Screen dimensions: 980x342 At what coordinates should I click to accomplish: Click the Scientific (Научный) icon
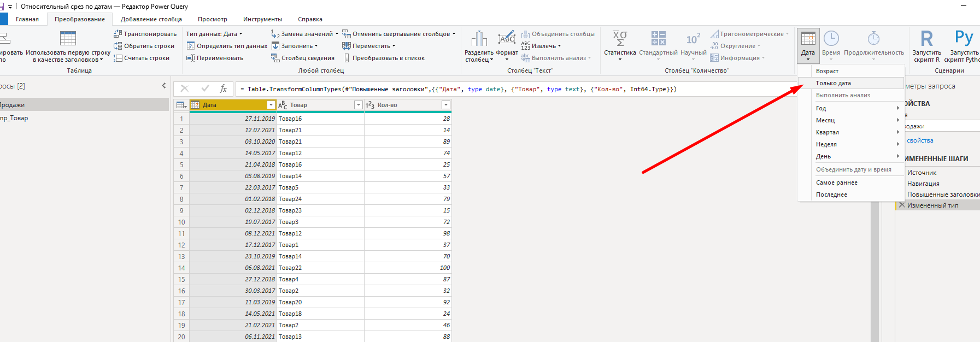[x=693, y=39]
